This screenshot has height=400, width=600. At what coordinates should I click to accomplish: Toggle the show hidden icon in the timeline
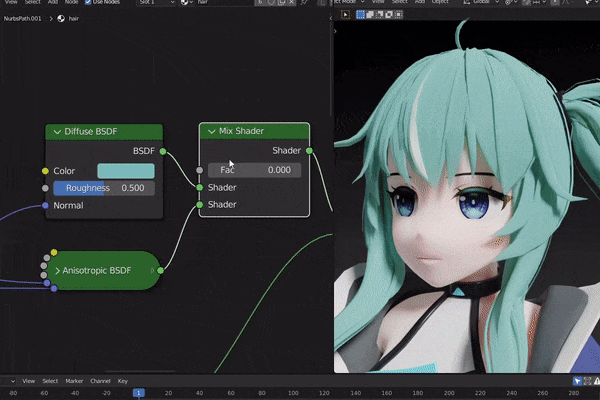click(x=587, y=381)
